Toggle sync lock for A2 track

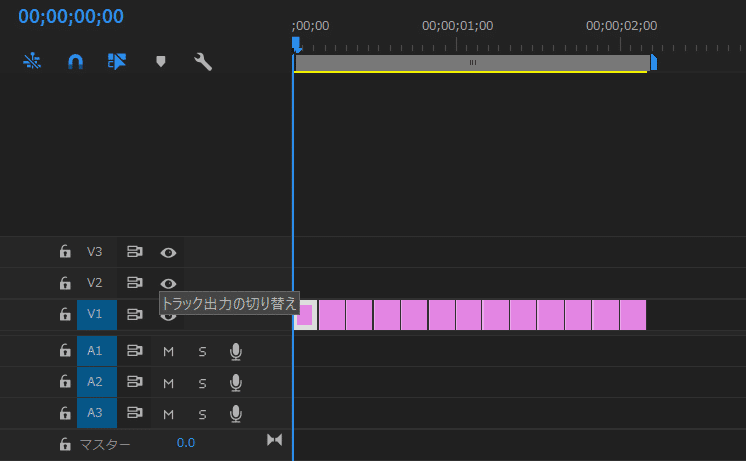click(135, 382)
